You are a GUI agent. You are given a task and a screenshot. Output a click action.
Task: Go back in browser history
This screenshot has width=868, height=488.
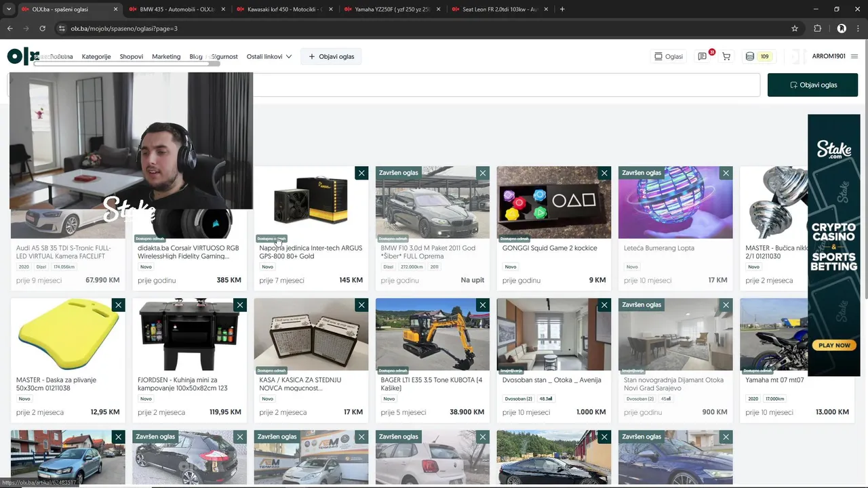9,28
